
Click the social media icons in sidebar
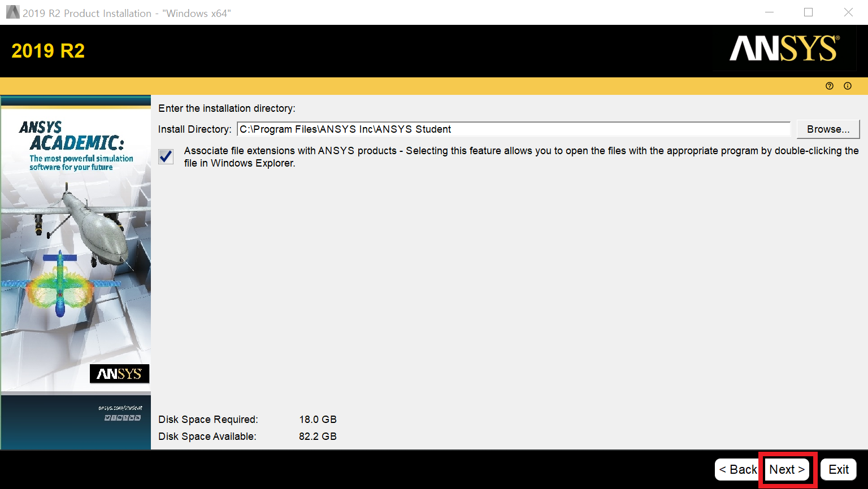[123, 418]
